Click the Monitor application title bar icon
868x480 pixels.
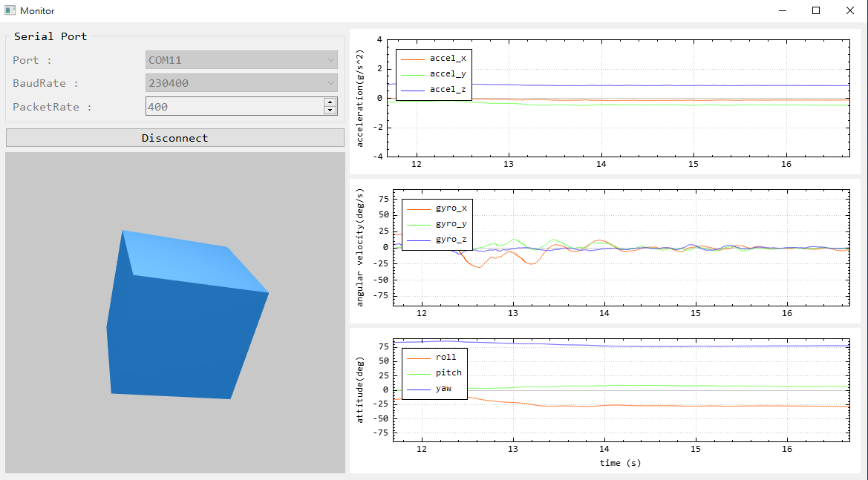pos(10,10)
